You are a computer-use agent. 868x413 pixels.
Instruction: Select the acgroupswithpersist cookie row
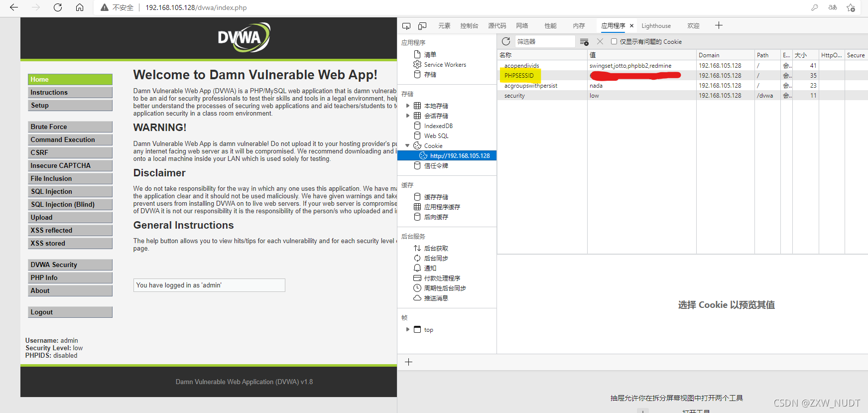click(x=682, y=85)
